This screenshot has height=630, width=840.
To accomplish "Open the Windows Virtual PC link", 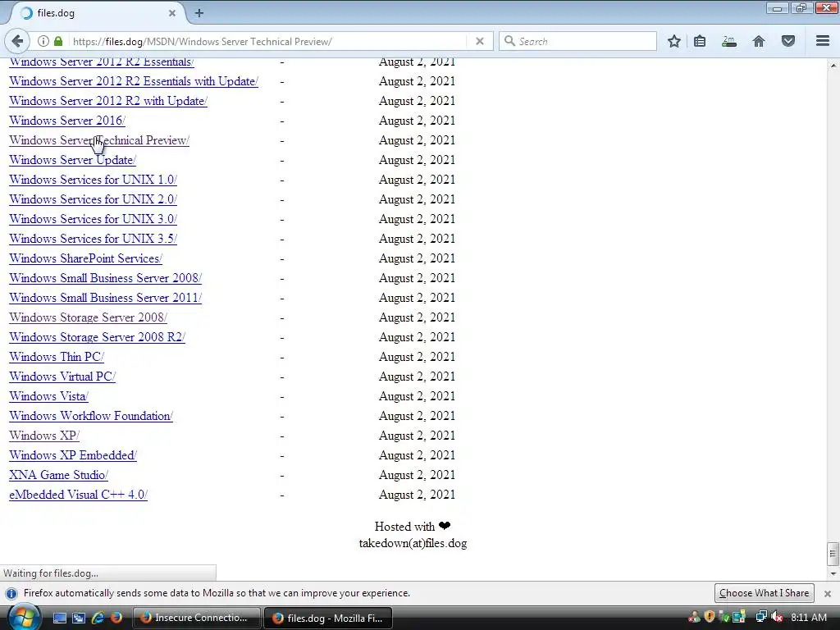I will pyautogui.click(x=62, y=377).
